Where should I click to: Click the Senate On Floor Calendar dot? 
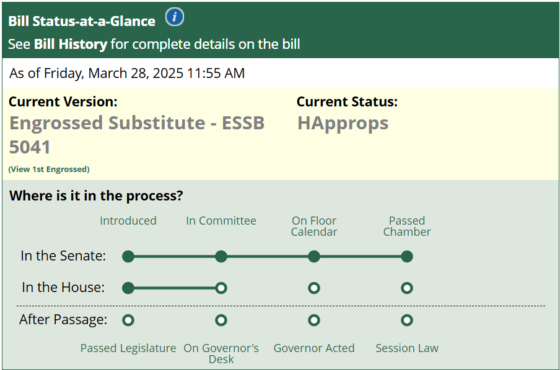pos(314,256)
